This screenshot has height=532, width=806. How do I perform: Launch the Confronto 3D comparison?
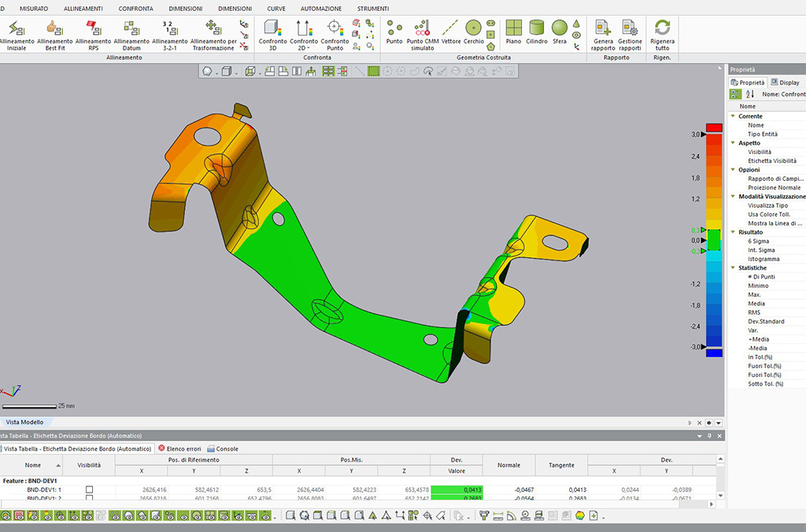[272, 35]
